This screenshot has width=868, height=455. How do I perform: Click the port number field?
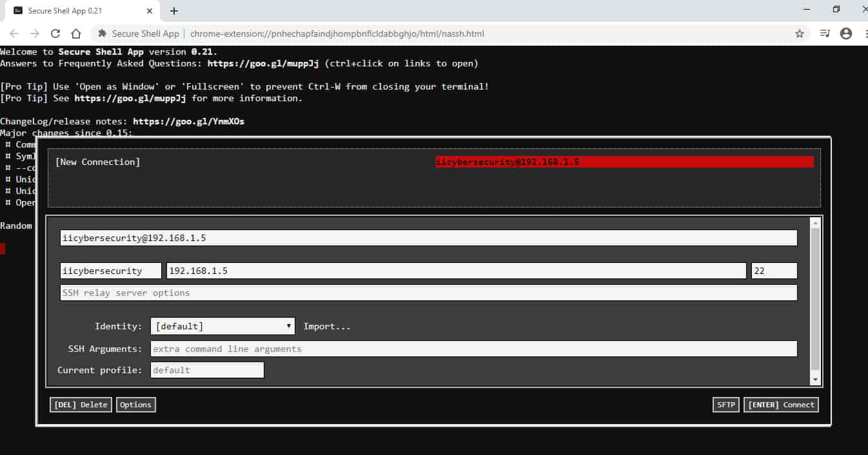coord(774,271)
